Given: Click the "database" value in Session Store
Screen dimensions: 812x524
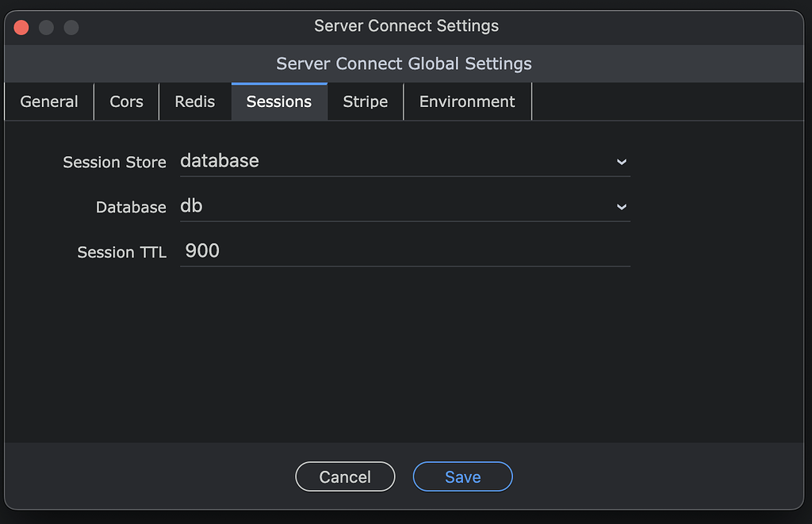Looking at the screenshot, I should (220, 160).
